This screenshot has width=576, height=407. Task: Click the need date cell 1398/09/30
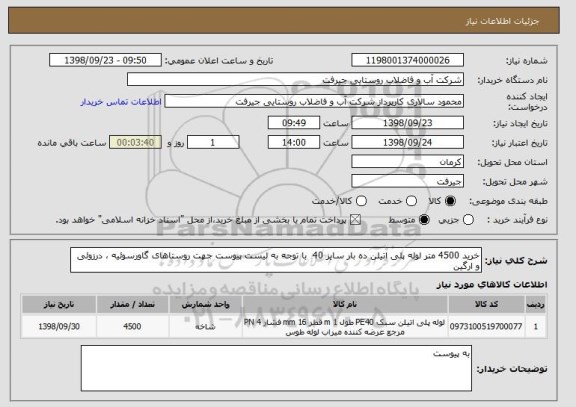(x=59, y=326)
